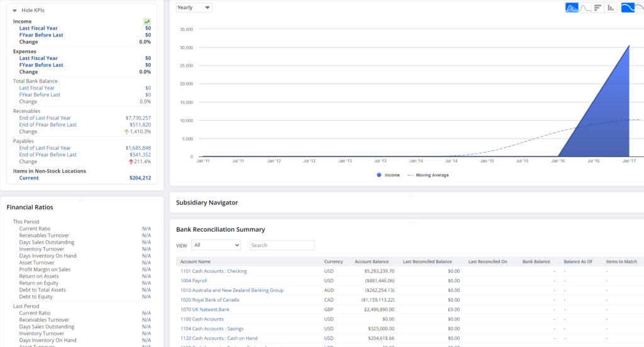Open Asset Turnover under This Period
Viewport: 644px width, 347px height.
point(36,263)
